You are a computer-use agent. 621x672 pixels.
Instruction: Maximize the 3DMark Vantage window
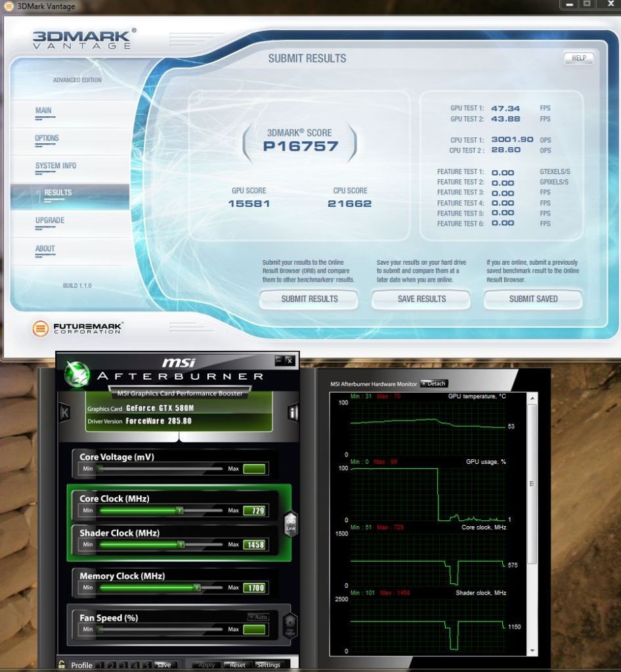[x=587, y=5]
